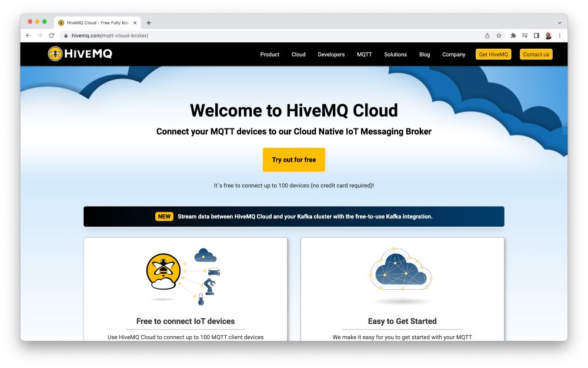This screenshot has width=588, height=368.
Task: Open the Cloud navigation menu
Action: [299, 54]
